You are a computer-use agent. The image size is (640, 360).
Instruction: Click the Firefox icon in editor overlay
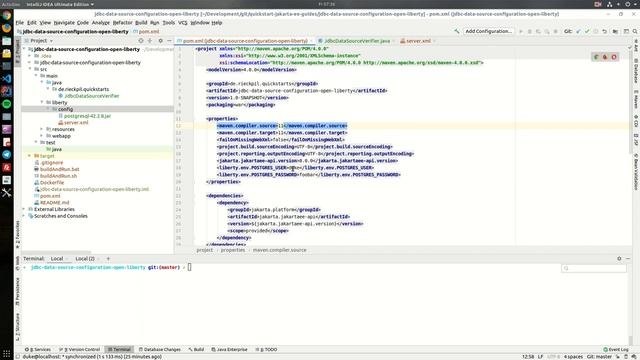pos(605,57)
